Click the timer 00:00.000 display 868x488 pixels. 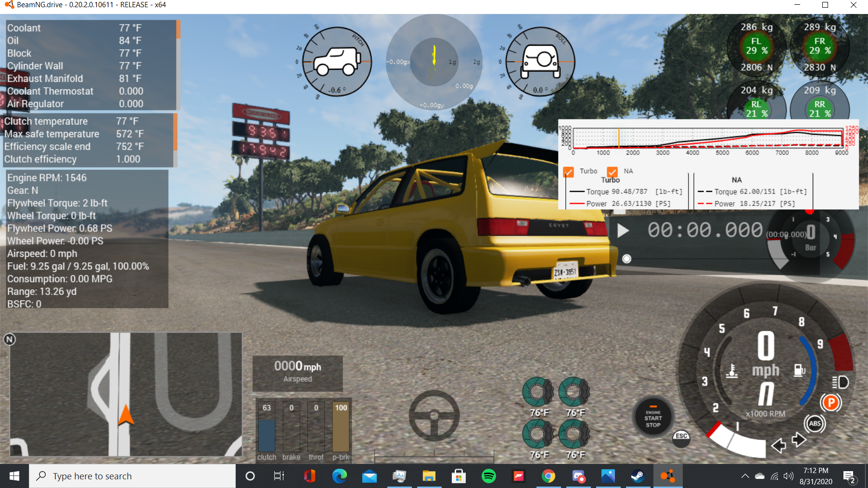point(705,230)
